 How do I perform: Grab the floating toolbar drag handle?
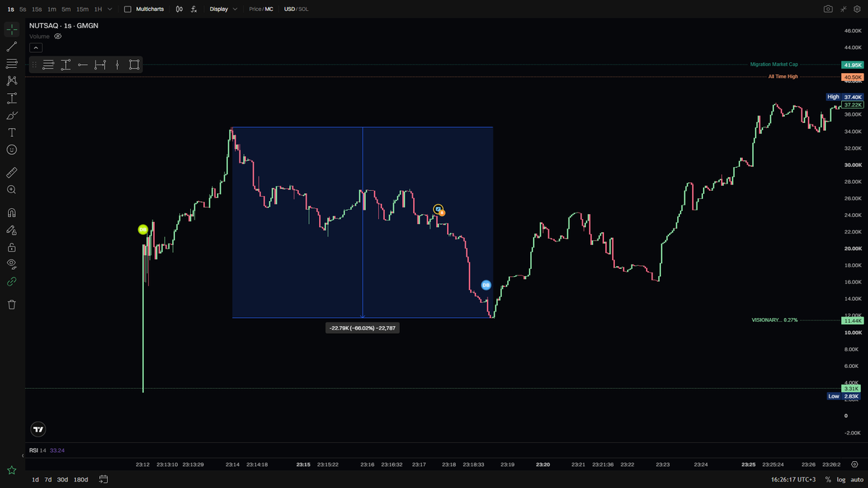tap(34, 65)
